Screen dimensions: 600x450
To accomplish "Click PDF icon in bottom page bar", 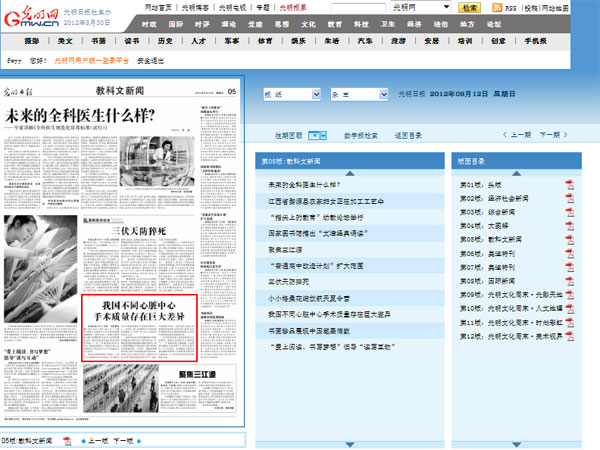I will [68, 440].
